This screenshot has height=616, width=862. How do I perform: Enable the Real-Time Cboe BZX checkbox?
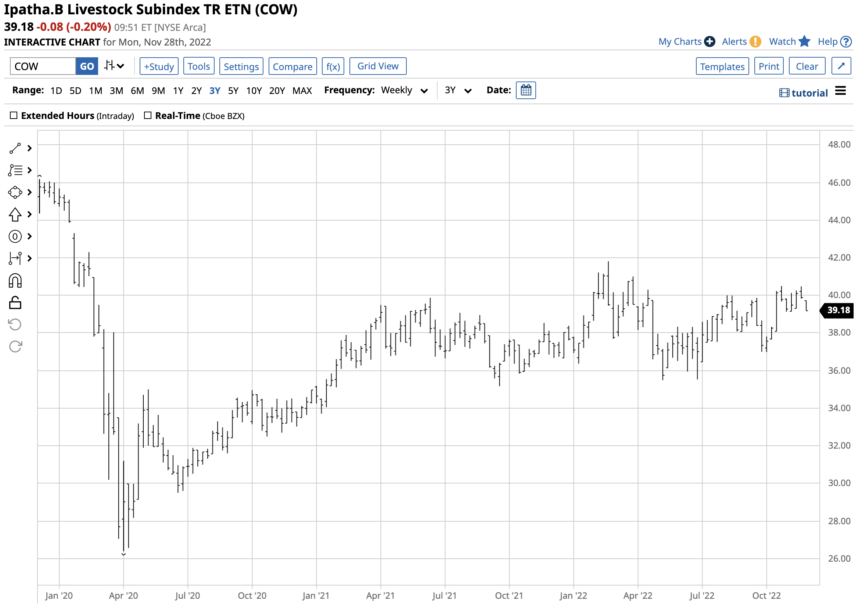[148, 115]
